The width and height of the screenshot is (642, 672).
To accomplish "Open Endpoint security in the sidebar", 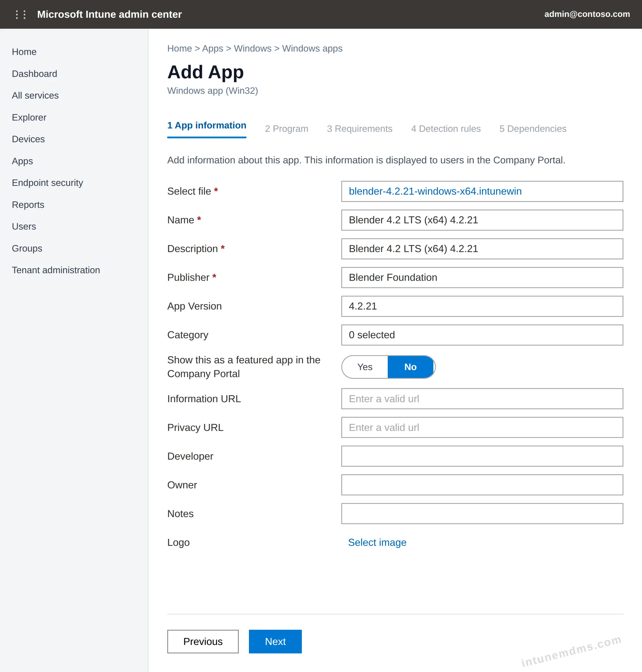I will [48, 183].
